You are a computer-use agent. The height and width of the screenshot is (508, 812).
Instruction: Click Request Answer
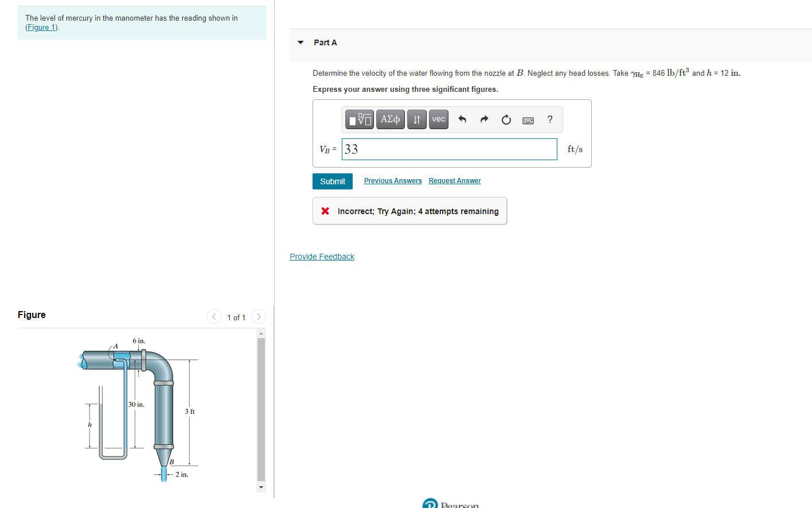click(455, 180)
